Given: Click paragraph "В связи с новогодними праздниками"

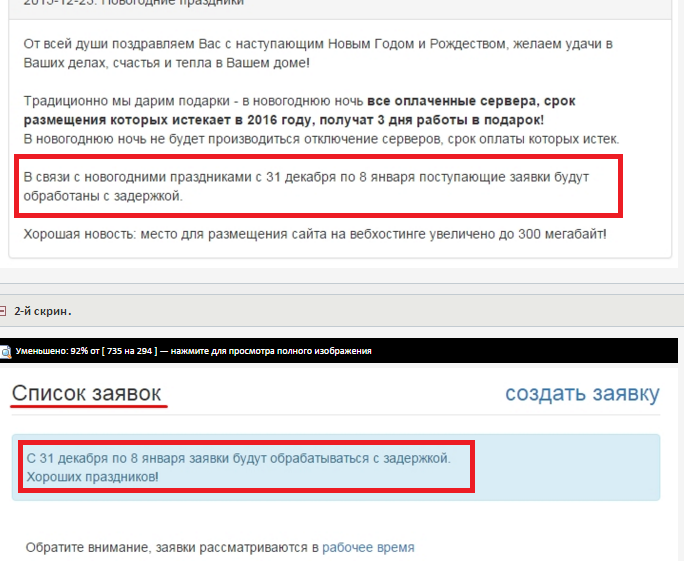Looking at the screenshot, I should pos(306,186).
